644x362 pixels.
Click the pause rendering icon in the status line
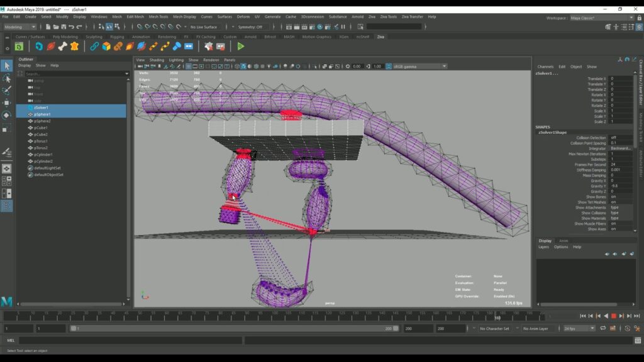[x=343, y=26]
